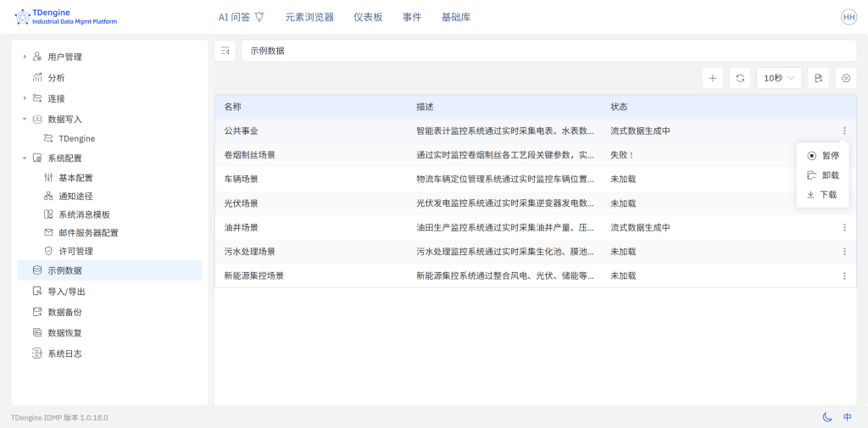Click 未加载 status of 车辆场景

[623, 180]
